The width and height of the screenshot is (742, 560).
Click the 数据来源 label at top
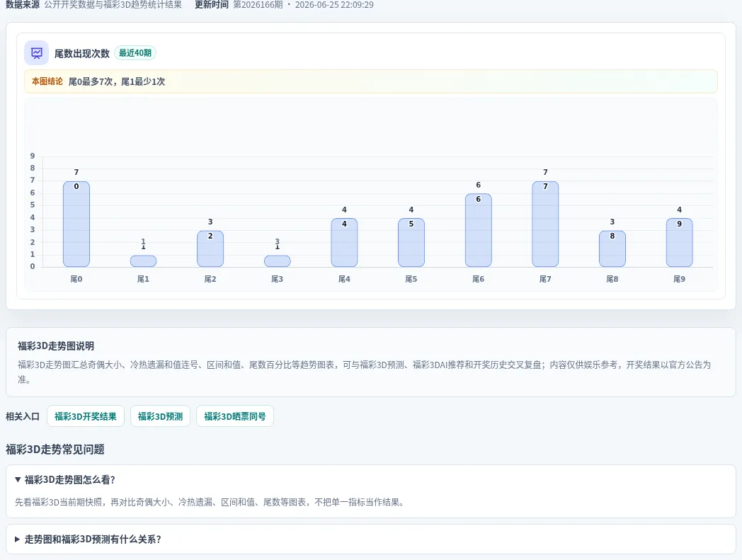pos(22,5)
